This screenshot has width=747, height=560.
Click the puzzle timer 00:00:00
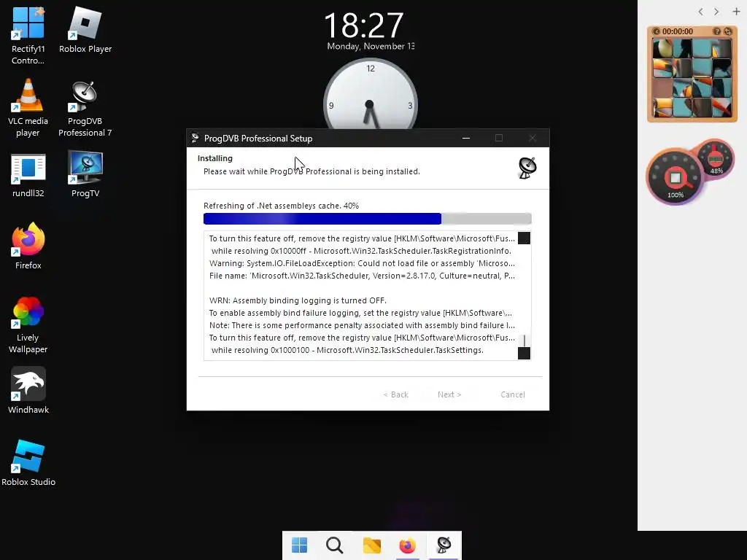coord(678,31)
